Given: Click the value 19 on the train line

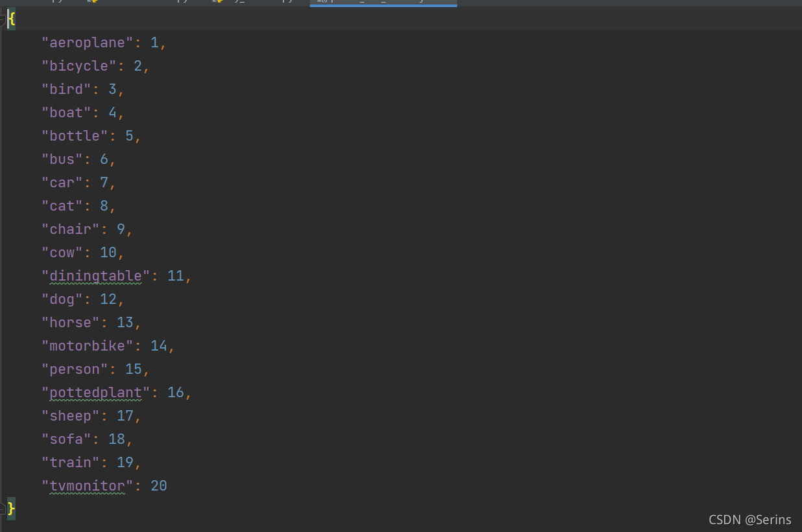Looking at the screenshot, I should coord(125,463).
